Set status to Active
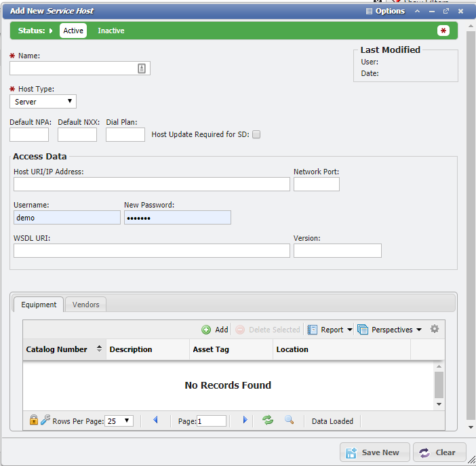476x466 pixels. [73, 31]
